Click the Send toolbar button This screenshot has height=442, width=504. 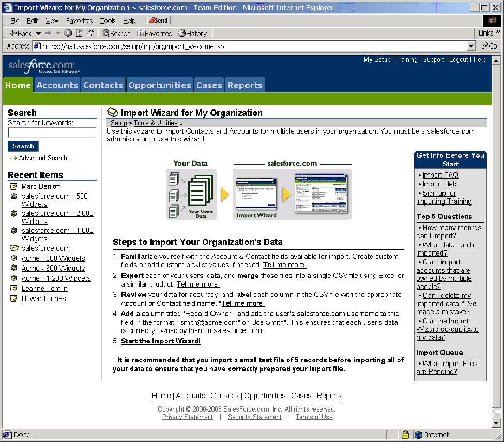(x=159, y=21)
